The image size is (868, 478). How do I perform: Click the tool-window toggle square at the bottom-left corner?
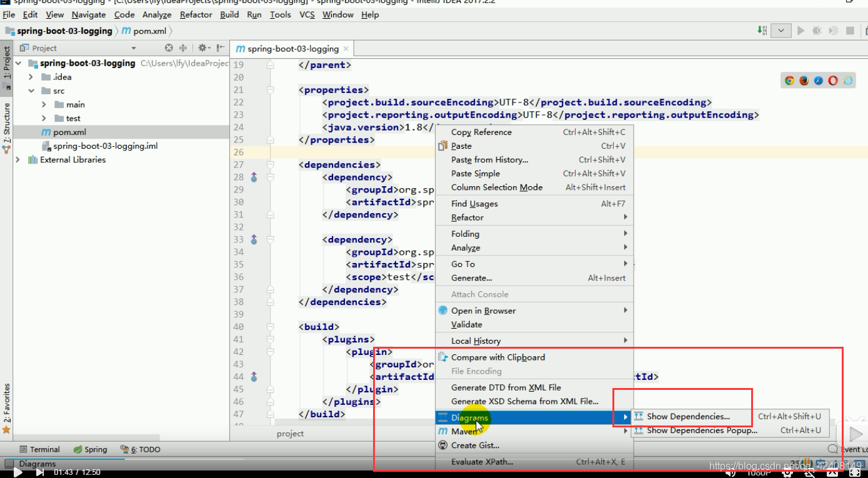click(x=9, y=464)
